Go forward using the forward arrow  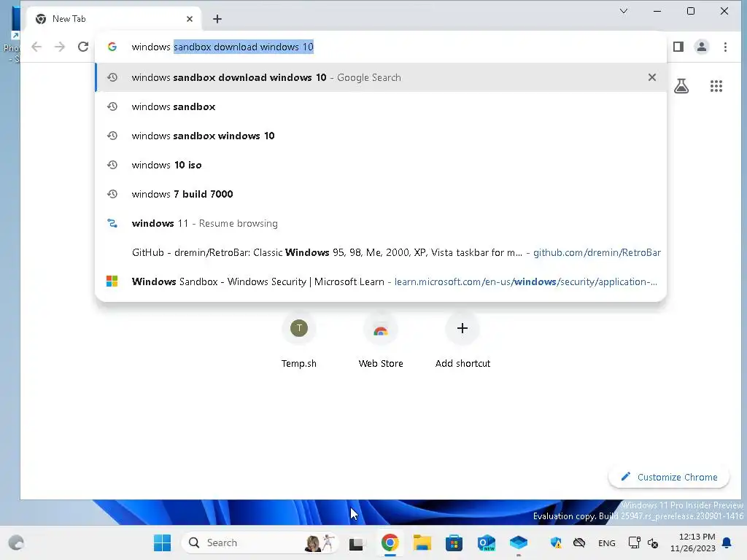[x=60, y=47]
